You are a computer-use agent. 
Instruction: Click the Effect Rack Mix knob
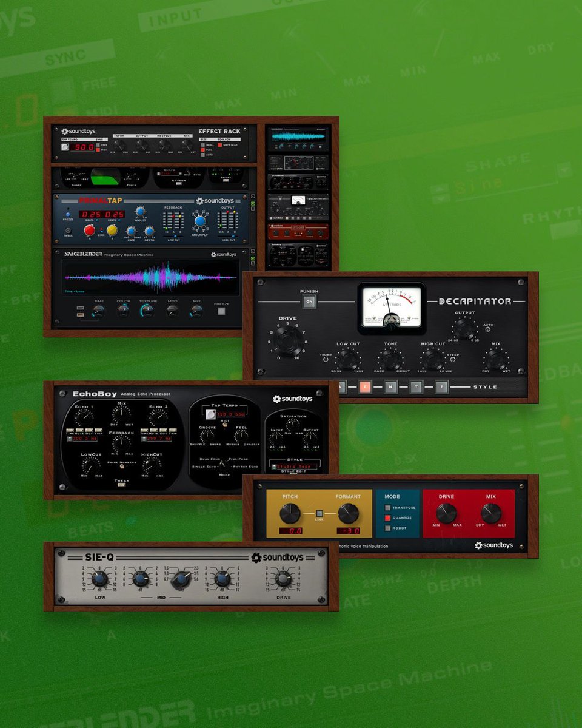(x=187, y=145)
